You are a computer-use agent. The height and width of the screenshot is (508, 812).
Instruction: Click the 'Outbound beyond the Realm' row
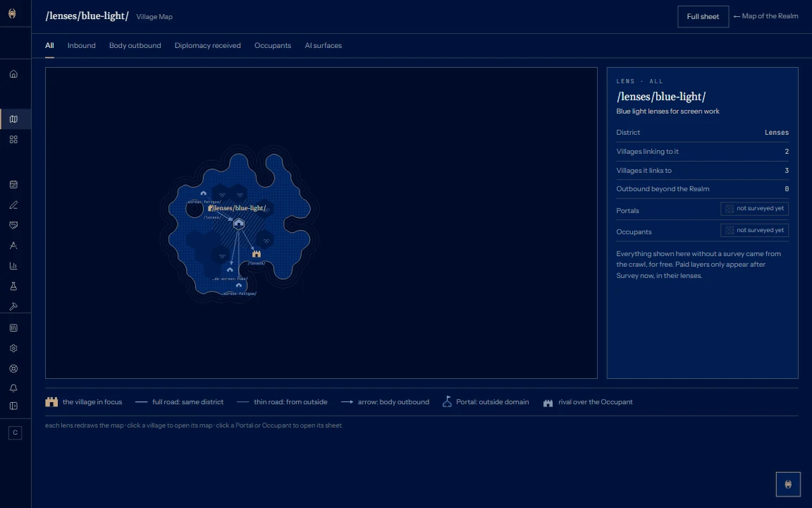click(x=702, y=189)
